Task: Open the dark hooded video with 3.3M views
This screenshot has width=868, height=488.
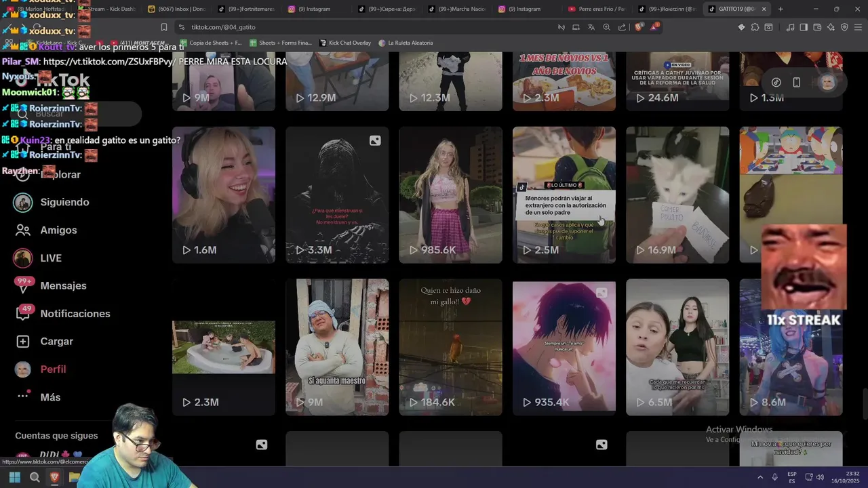Action: pyautogui.click(x=337, y=195)
